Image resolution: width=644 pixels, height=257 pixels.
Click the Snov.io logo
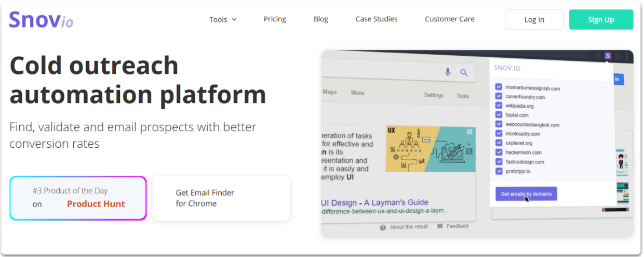(41, 20)
